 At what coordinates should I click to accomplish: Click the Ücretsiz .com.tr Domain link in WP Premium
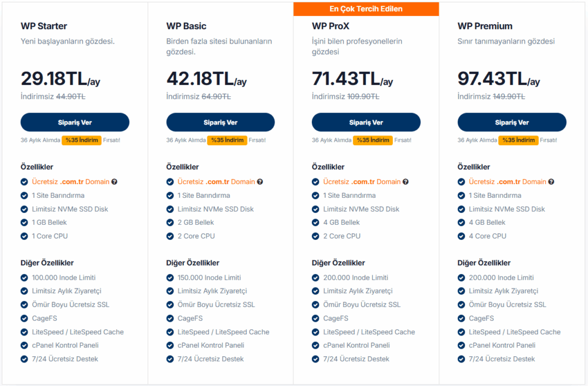[x=506, y=181]
